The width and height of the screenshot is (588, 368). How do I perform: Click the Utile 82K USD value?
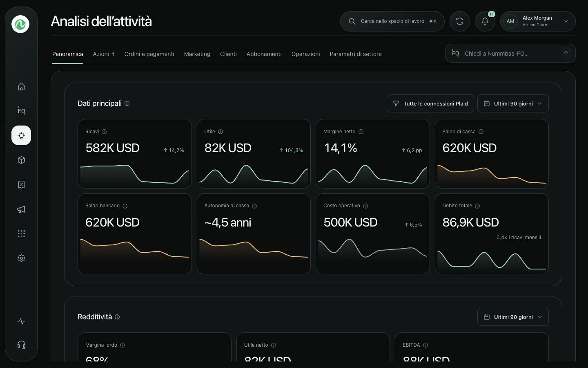tap(228, 148)
